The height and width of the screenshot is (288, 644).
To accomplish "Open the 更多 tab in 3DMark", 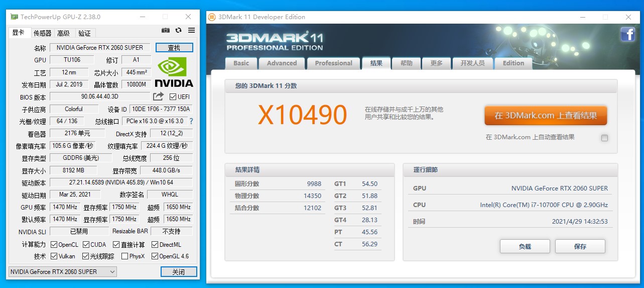I will [437, 63].
